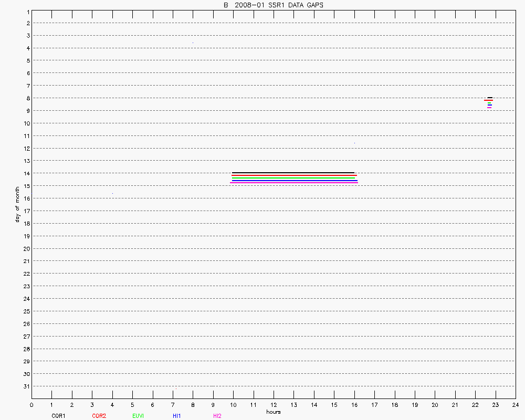Image resolution: width=525 pixels, height=420 pixels.
Task: Click the green EUVI legend label
Action: pyautogui.click(x=138, y=416)
